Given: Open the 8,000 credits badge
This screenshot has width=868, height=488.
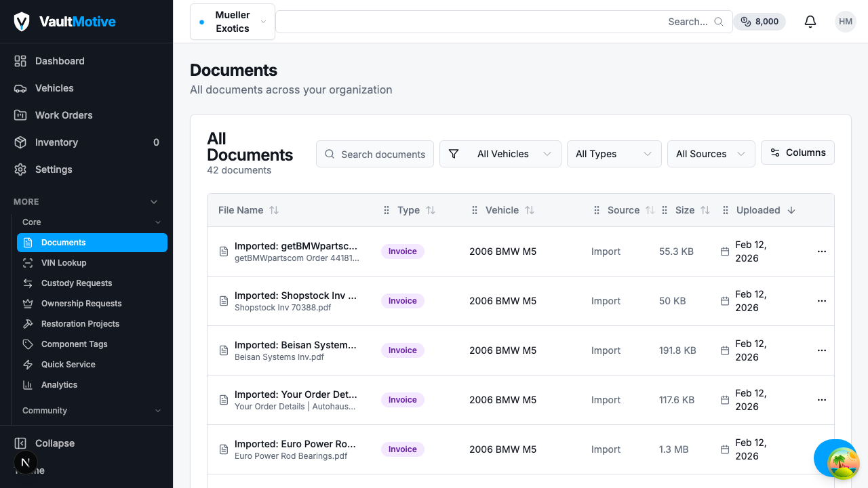Looking at the screenshot, I should pos(759,22).
